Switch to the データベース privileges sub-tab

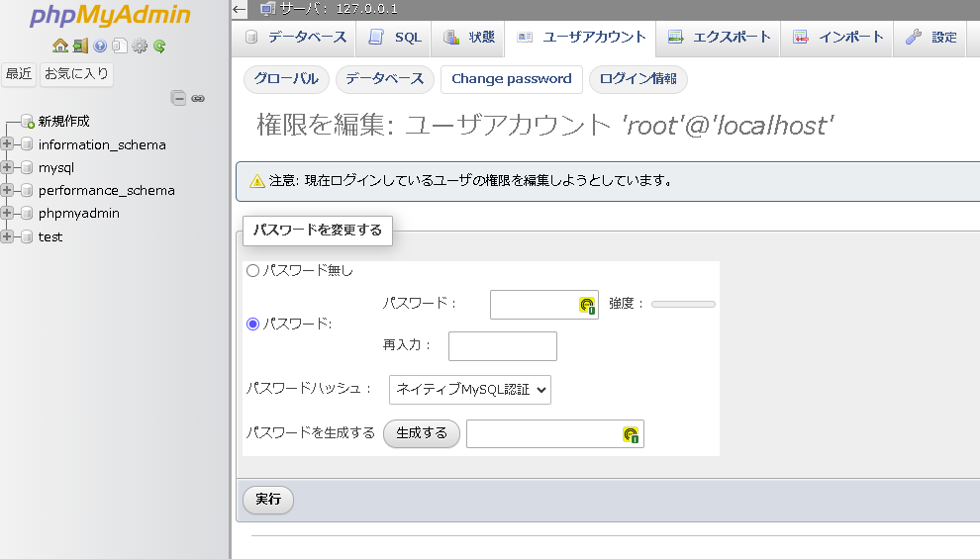click(385, 79)
